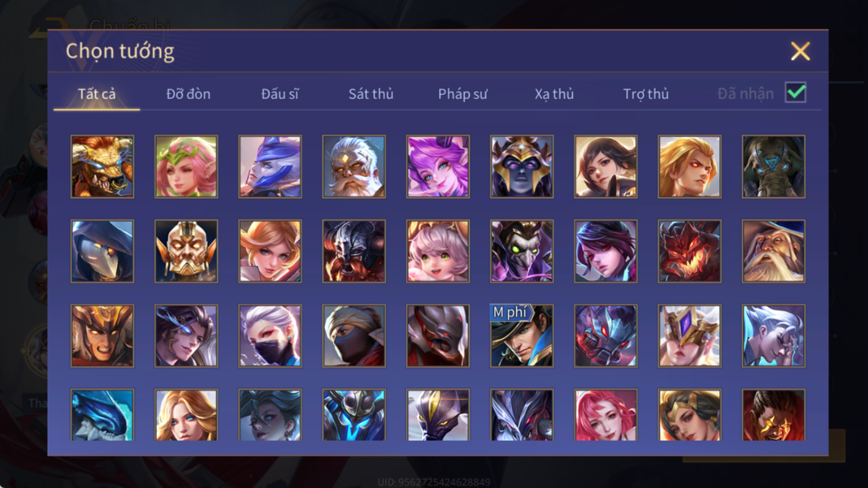Close the Chọn tướng dialog

click(800, 51)
